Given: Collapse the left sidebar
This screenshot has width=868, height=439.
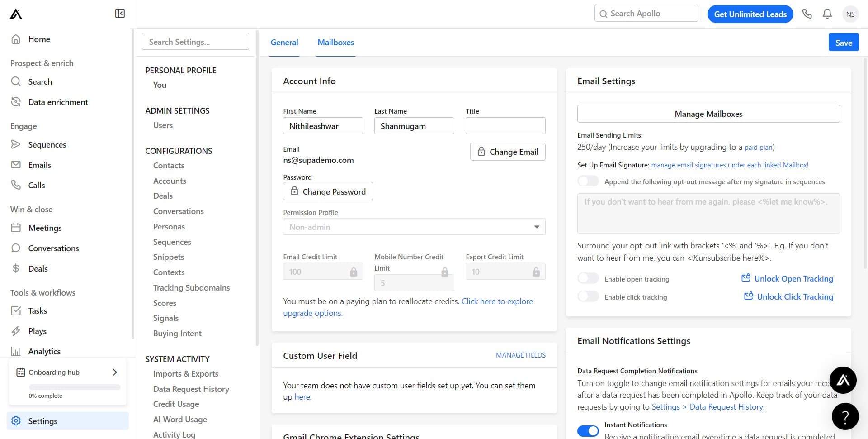Looking at the screenshot, I should 119,14.
